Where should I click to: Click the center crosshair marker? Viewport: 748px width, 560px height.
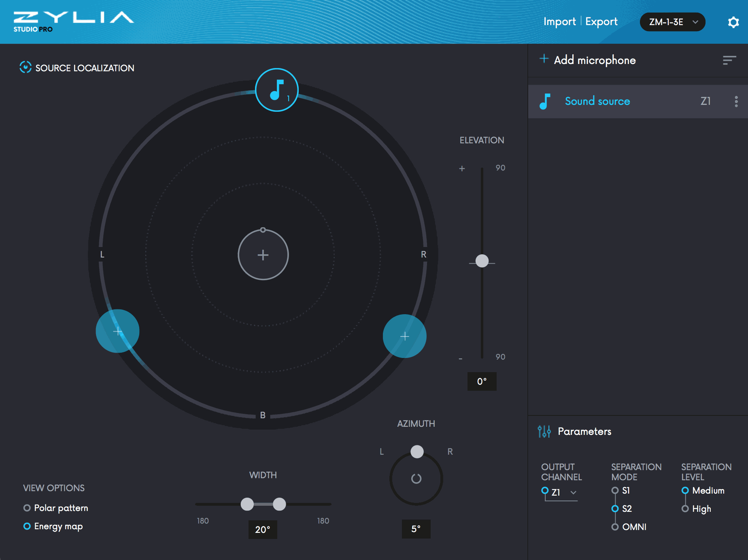[x=263, y=255]
